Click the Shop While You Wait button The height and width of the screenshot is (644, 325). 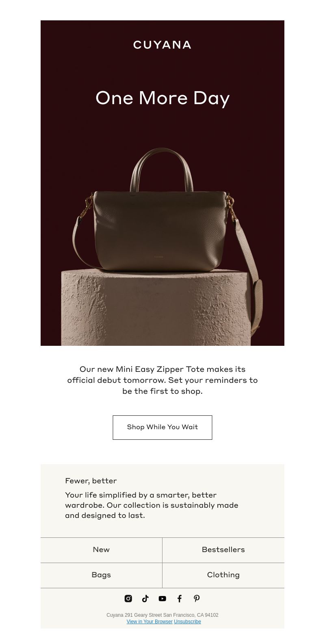click(x=162, y=427)
